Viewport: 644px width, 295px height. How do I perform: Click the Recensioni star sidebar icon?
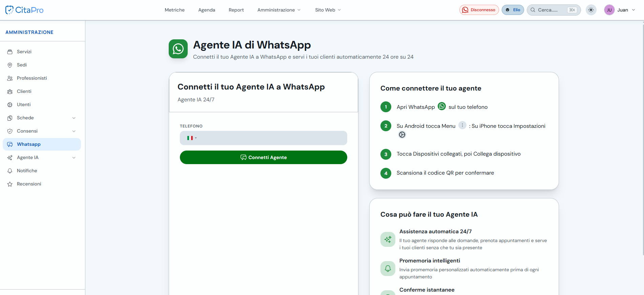[x=10, y=184]
